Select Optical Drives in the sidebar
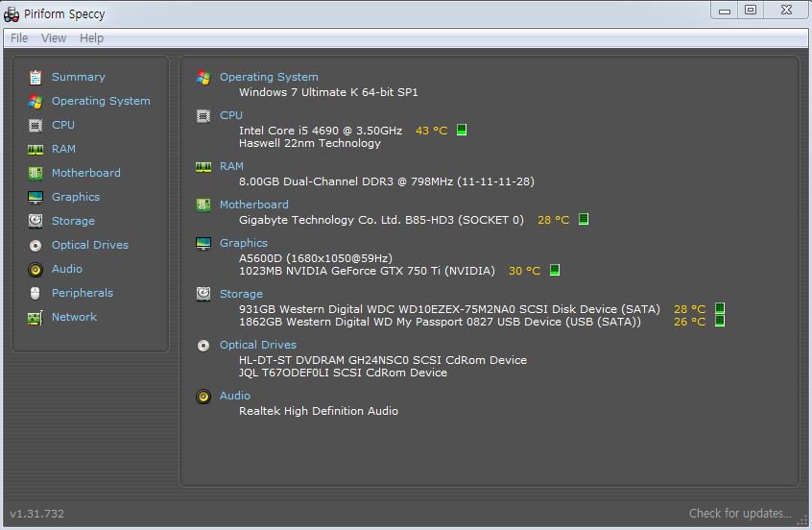The width and height of the screenshot is (812, 530). [90, 245]
